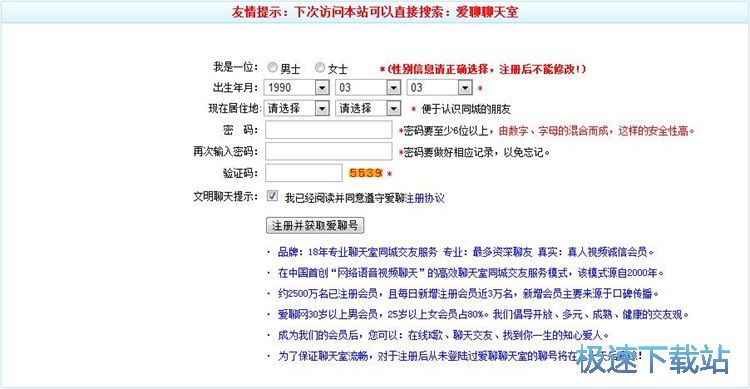Open the first 现在居住地 dropdown

coord(297,109)
